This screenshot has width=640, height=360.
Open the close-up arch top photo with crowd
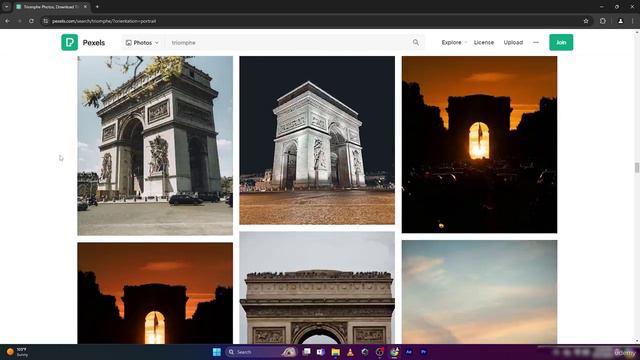click(317, 288)
